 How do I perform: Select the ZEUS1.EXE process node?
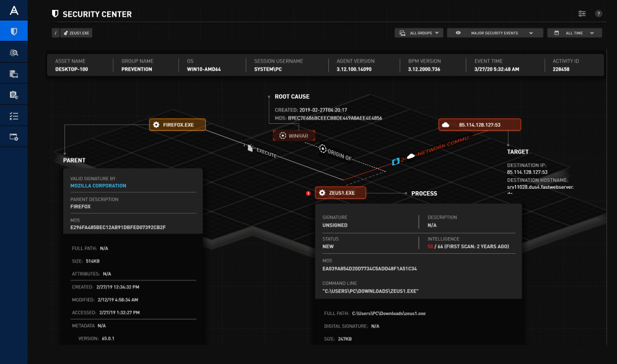pos(341,193)
